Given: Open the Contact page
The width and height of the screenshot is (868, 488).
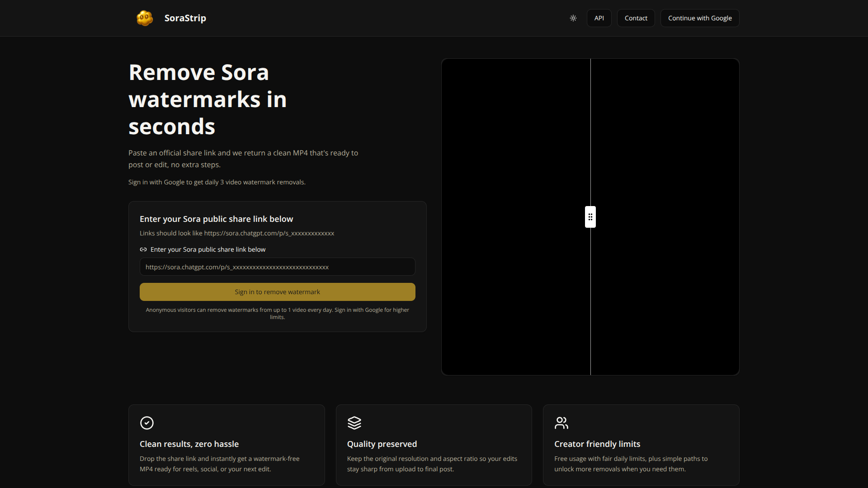Looking at the screenshot, I should pos(636,18).
